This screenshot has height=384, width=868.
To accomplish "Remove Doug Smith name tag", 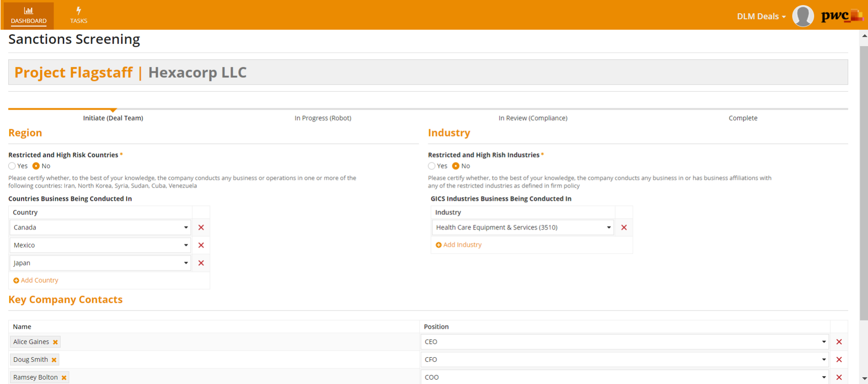I will [x=54, y=360].
